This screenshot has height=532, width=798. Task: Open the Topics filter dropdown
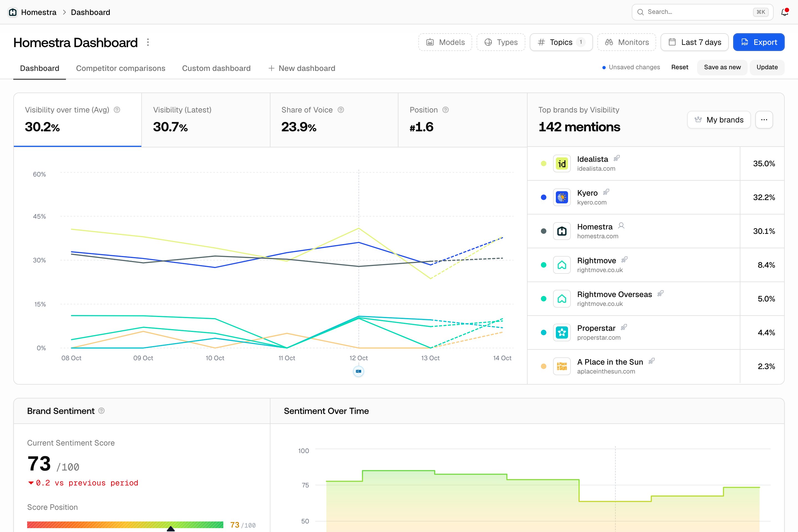coord(561,42)
